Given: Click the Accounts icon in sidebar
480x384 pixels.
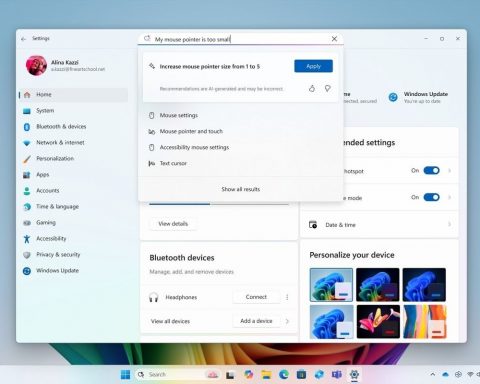Looking at the screenshot, I should point(27,191).
